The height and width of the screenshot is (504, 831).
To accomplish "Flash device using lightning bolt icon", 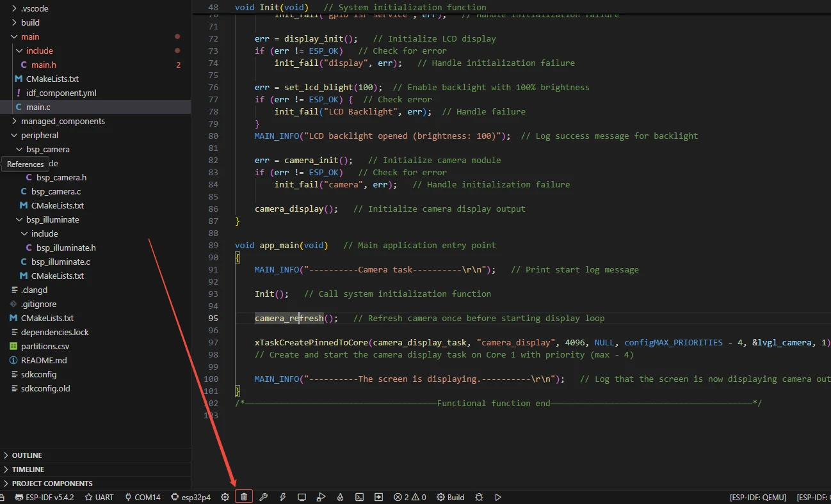I will (x=282, y=497).
